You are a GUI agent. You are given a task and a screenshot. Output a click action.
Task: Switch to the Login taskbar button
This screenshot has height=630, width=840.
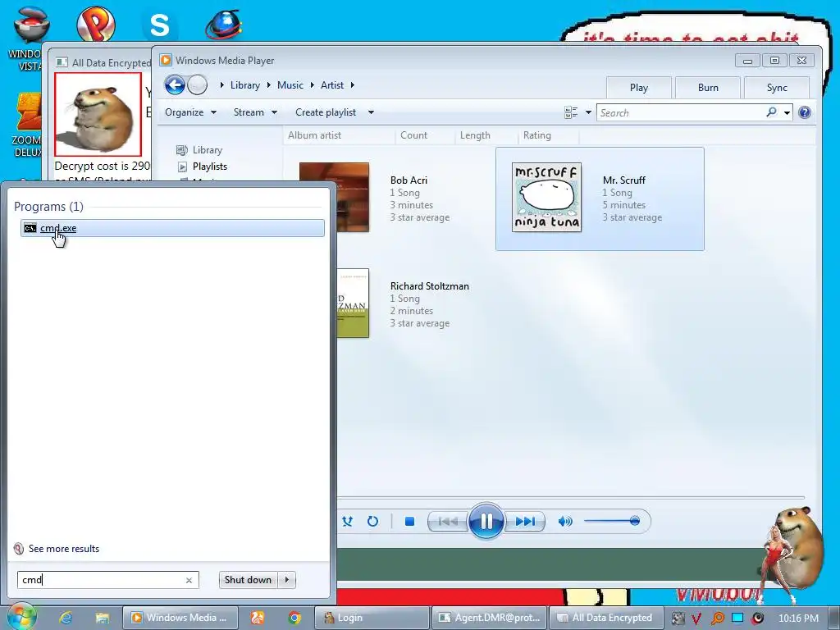tap(372, 618)
